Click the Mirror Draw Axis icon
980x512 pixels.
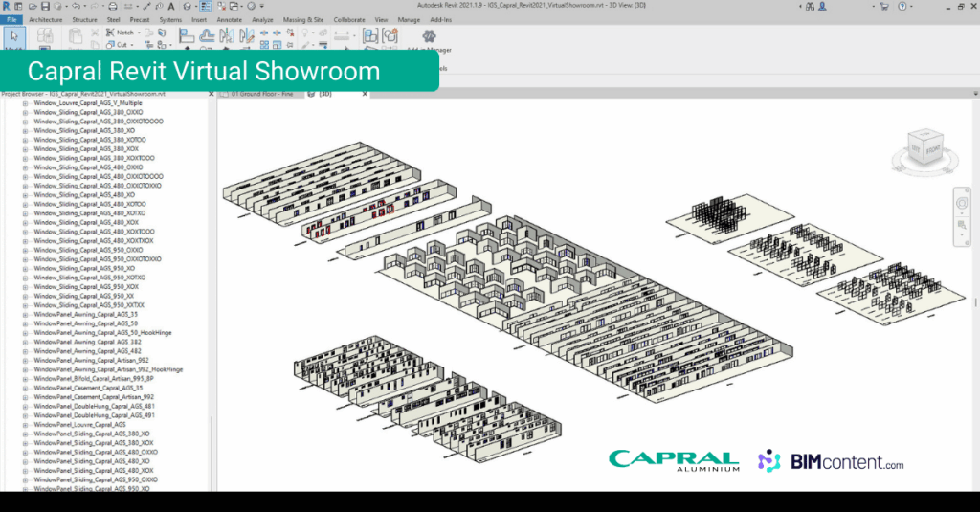pyautogui.click(x=247, y=35)
